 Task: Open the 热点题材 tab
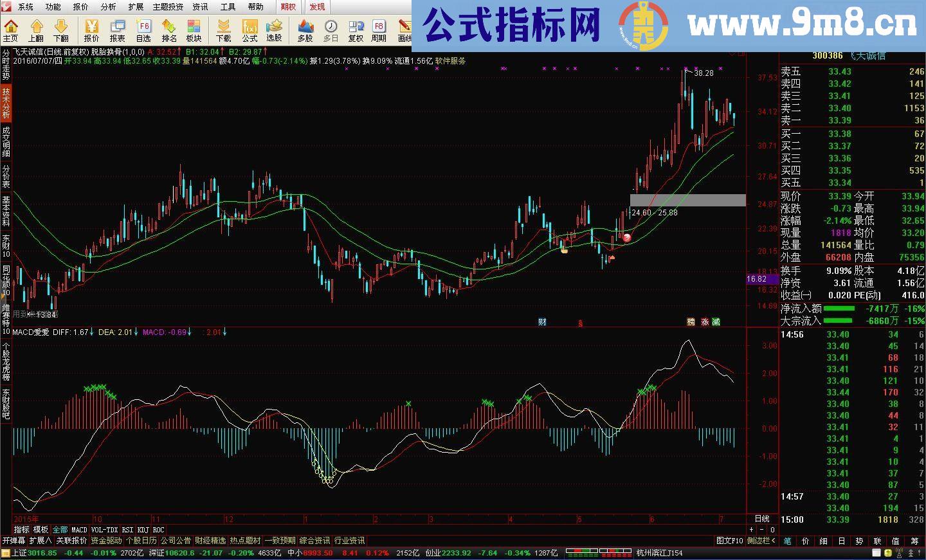point(245,541)
